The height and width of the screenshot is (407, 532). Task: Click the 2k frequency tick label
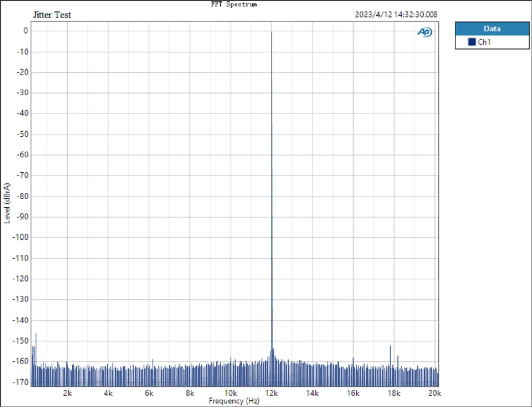click(x=67, y=393)
